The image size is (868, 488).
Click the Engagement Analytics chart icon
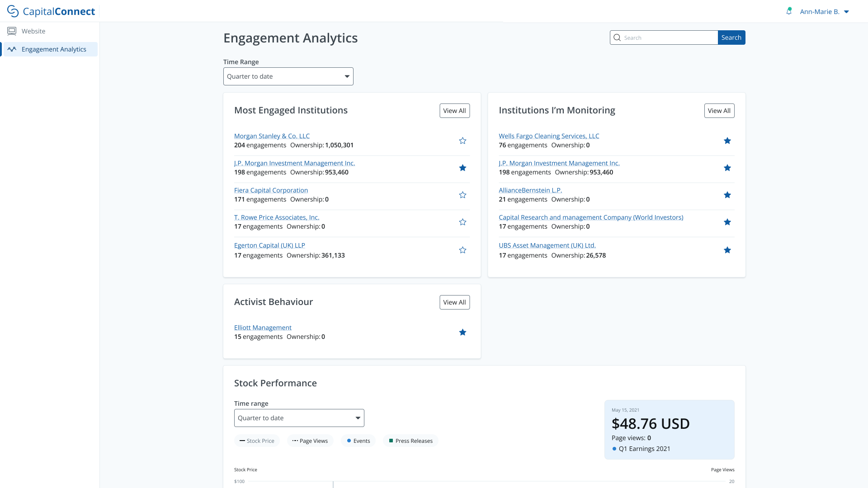click(12, 49)
